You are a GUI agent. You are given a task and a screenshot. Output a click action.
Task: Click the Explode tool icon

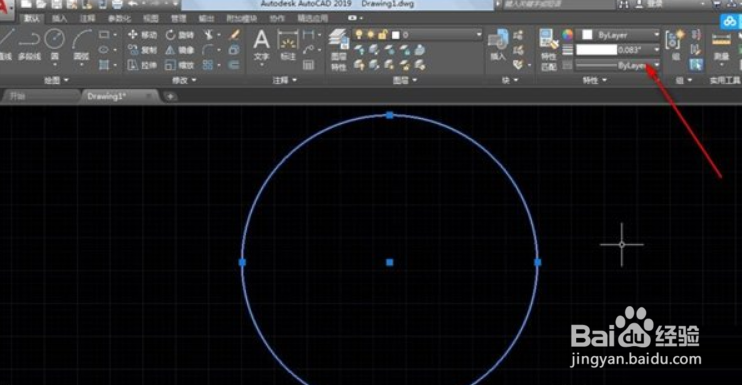pyautogui.click(x=234, y=50)
